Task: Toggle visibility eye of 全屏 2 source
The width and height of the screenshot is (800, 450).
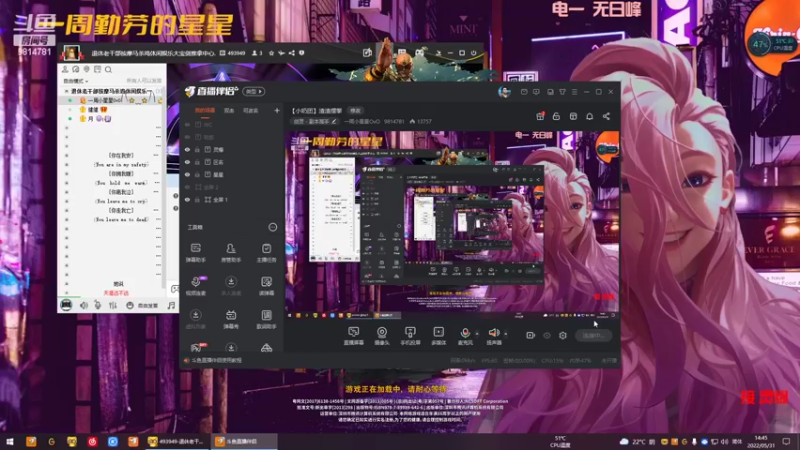Action: 187,187
